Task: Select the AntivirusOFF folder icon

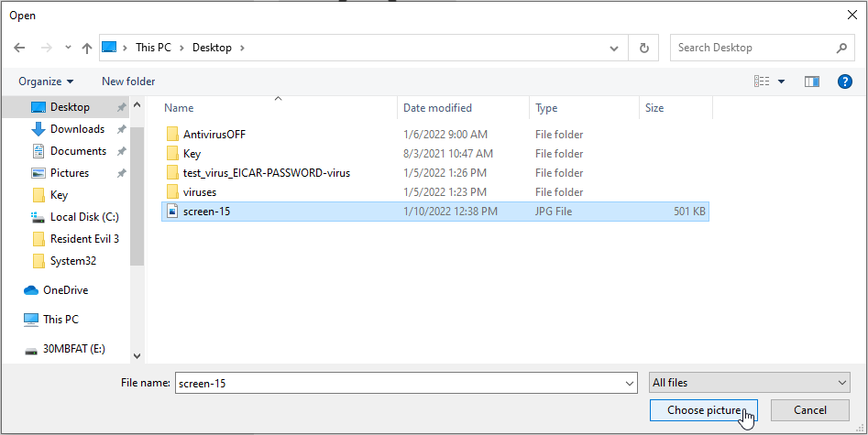Action: 172,135
